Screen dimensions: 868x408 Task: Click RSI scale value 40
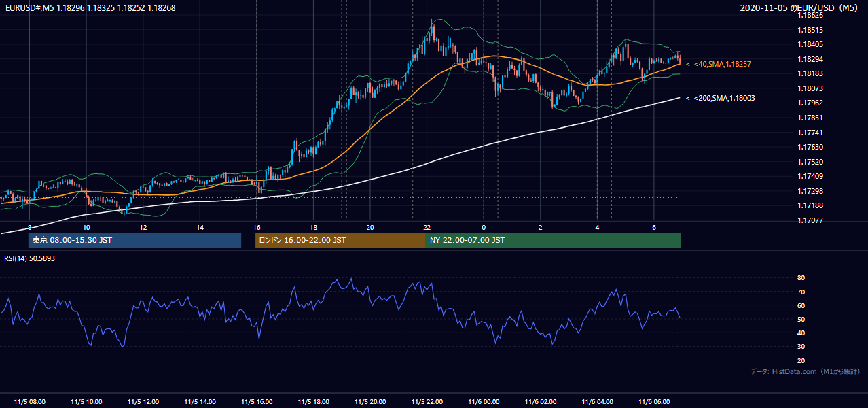click(x=801, y=333)
